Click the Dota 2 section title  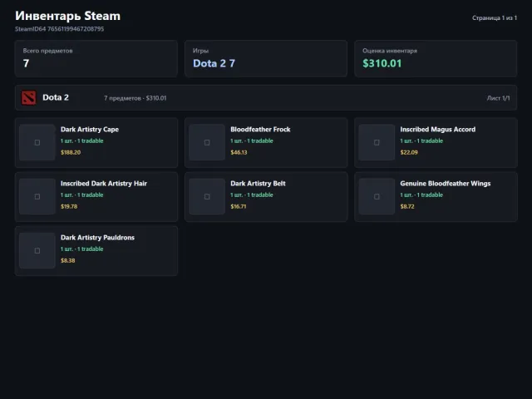click(56, 98)
